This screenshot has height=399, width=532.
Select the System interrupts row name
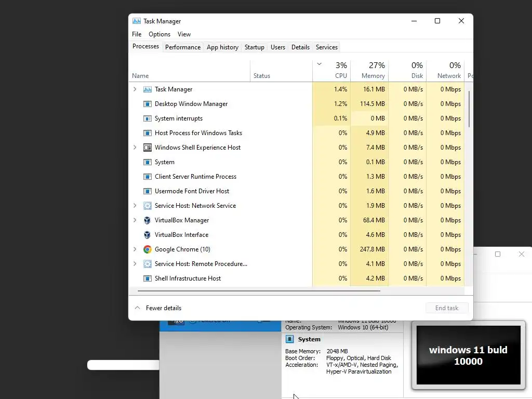pos(179,118)
